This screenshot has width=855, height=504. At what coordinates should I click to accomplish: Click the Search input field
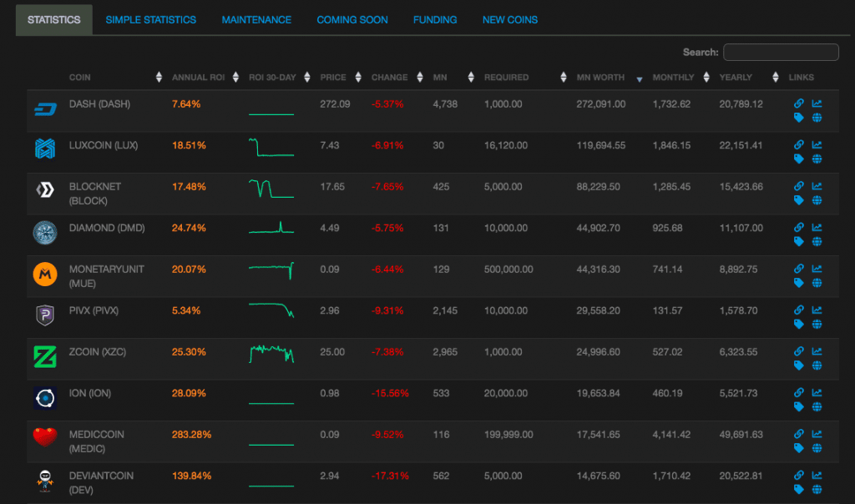781,53
